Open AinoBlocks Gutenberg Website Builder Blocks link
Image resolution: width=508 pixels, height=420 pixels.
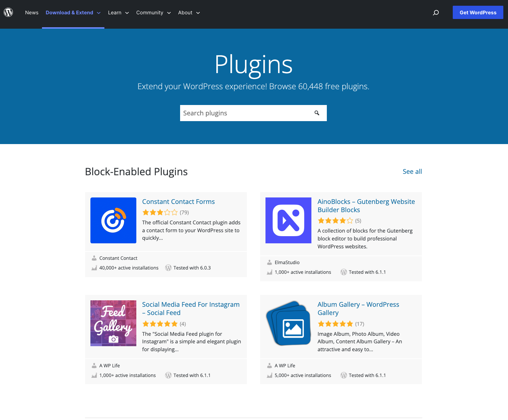tap(366, 206)
